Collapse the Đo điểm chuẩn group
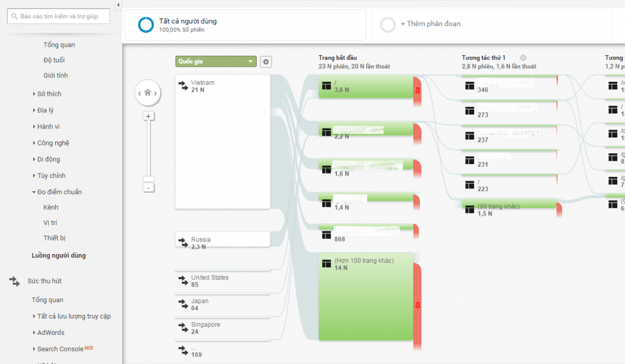 (59, 192)
